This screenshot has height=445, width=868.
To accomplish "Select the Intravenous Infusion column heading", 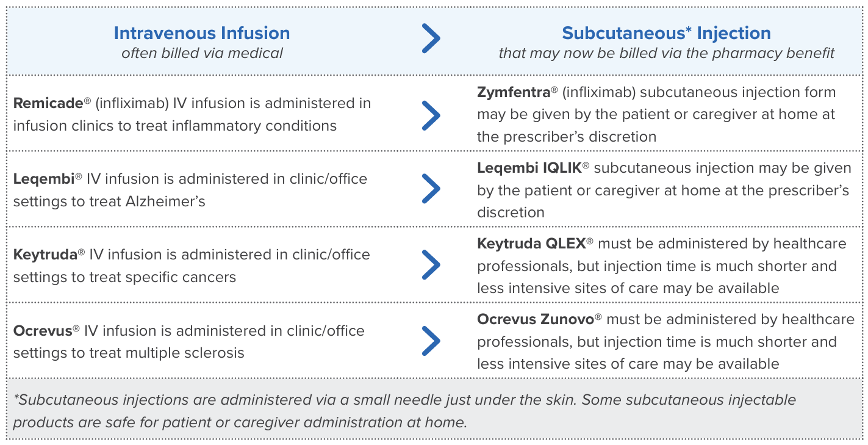I will [x=202, y=33].
